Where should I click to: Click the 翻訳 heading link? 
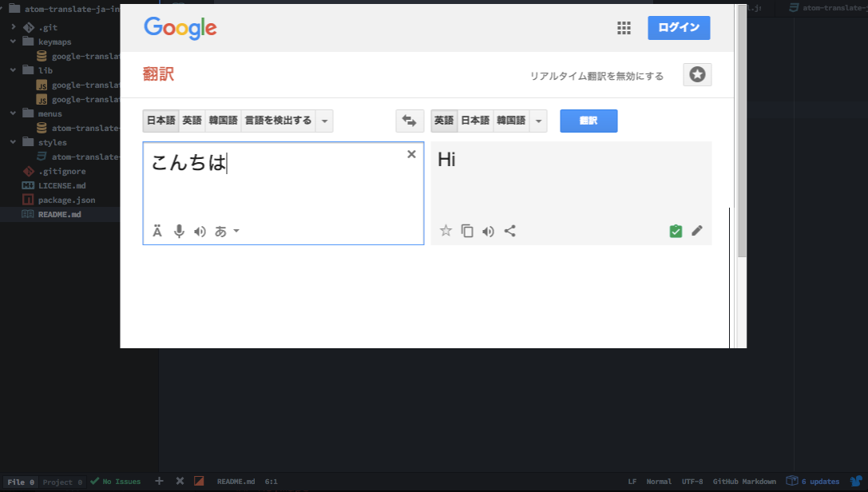point(158,73)
